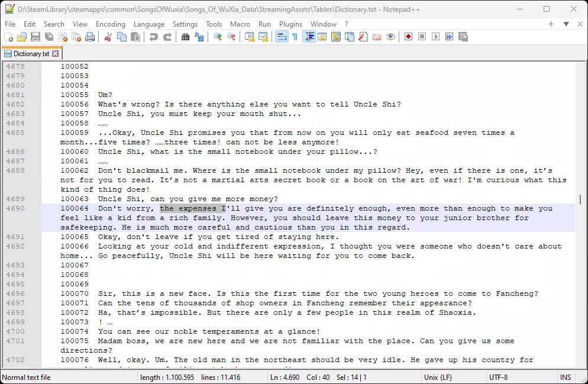Toggle INS insert mode in status bar
This screenshot has height=384, width=588.
566,377
